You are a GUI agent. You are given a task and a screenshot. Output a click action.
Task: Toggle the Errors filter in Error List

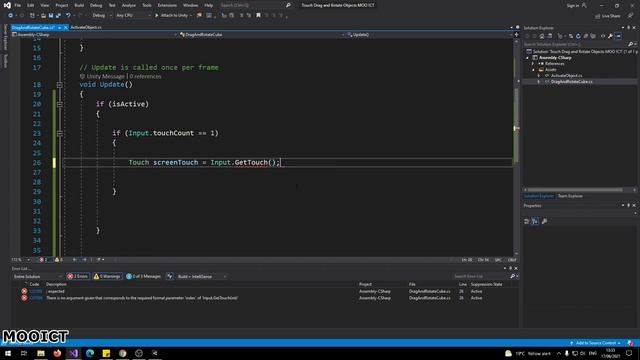point(78,276)
